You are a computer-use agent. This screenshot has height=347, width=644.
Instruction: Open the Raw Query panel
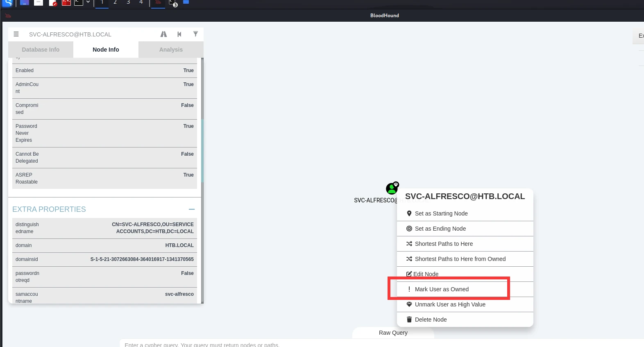coord(393,333)
